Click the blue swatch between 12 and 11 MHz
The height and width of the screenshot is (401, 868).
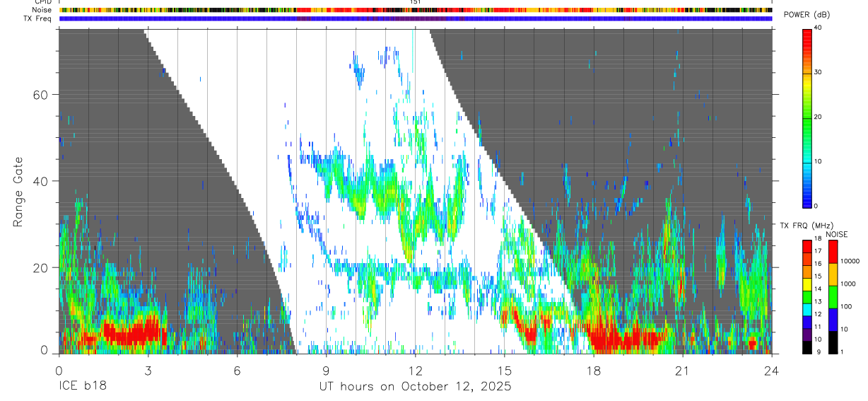point(807,321)
